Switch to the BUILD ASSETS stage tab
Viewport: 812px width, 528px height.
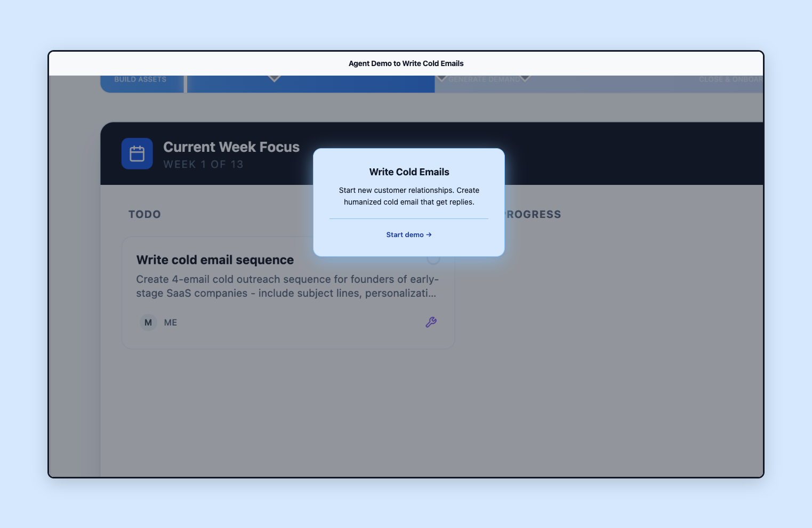pyautogui.click(x=140, y=79)
